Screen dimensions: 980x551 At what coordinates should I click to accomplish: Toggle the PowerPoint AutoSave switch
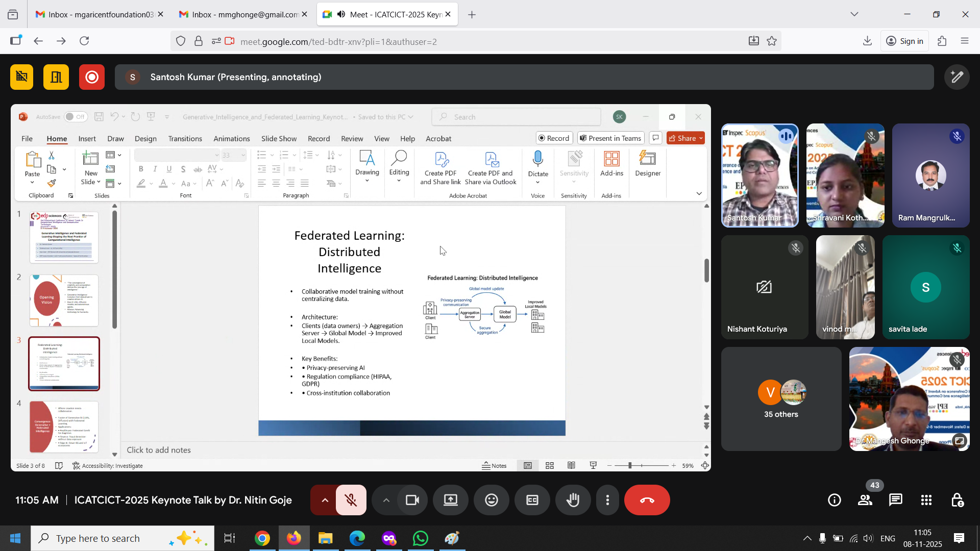(x=76, y=117)
